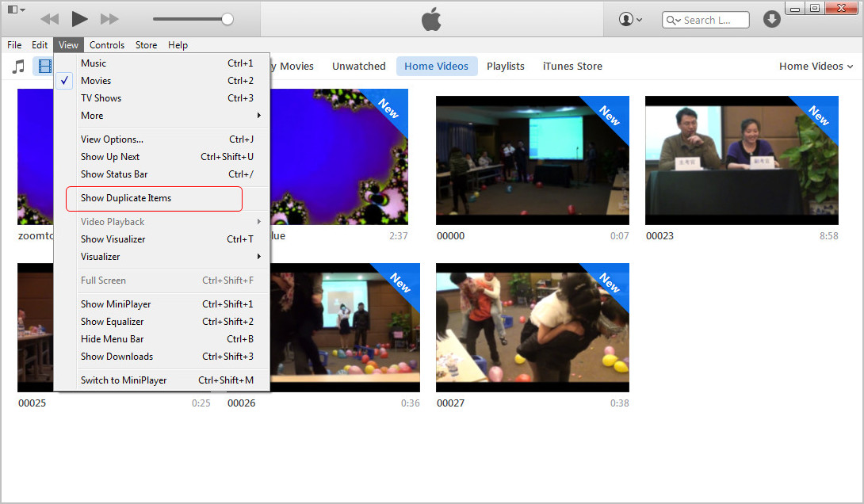Click the Next/Fast-forward button
864x504 pixels.
[x=109, y=19]
